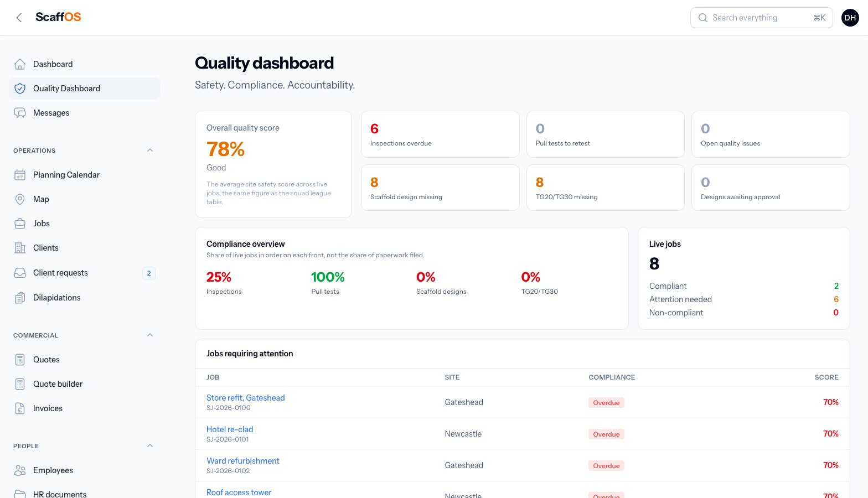Image resolution: width=868 pixels, height=498 pixels.
Task: Click the Jobs briefcase icon
Action: [20, 224]
